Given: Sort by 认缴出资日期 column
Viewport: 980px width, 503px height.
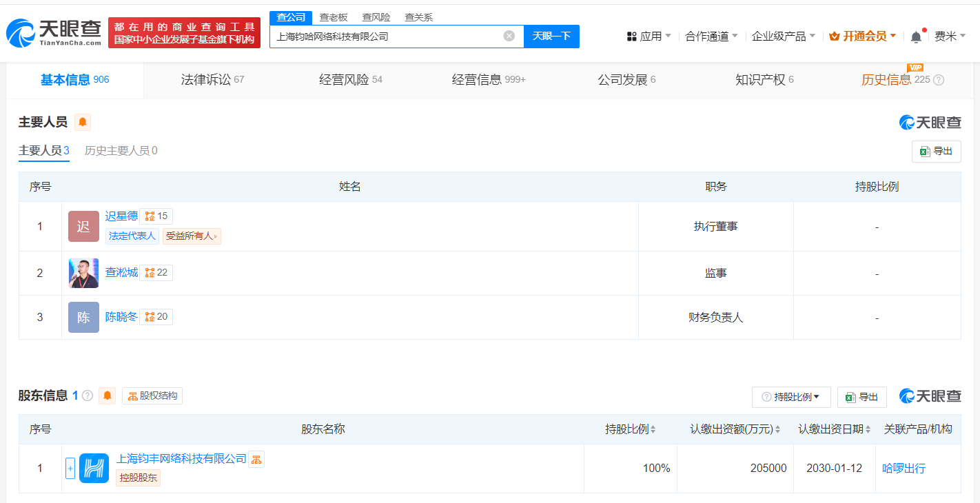Looking at the screenshot, I should click(835, 429).
